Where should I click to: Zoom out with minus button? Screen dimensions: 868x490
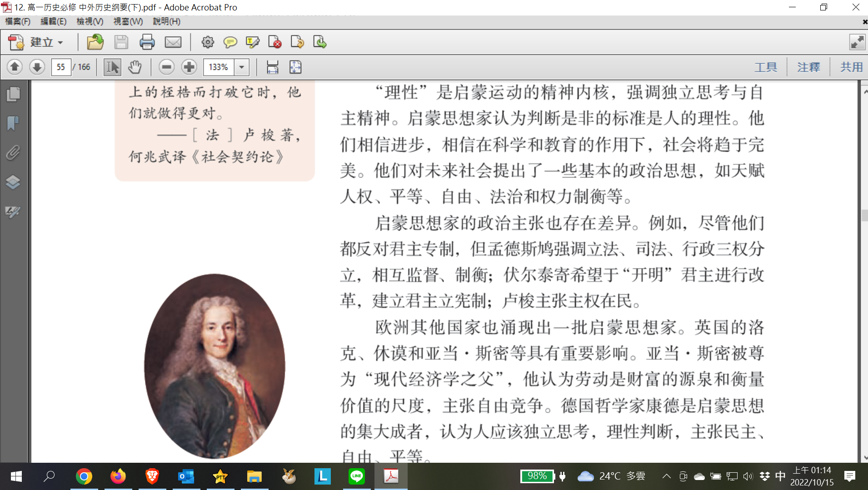167,67
